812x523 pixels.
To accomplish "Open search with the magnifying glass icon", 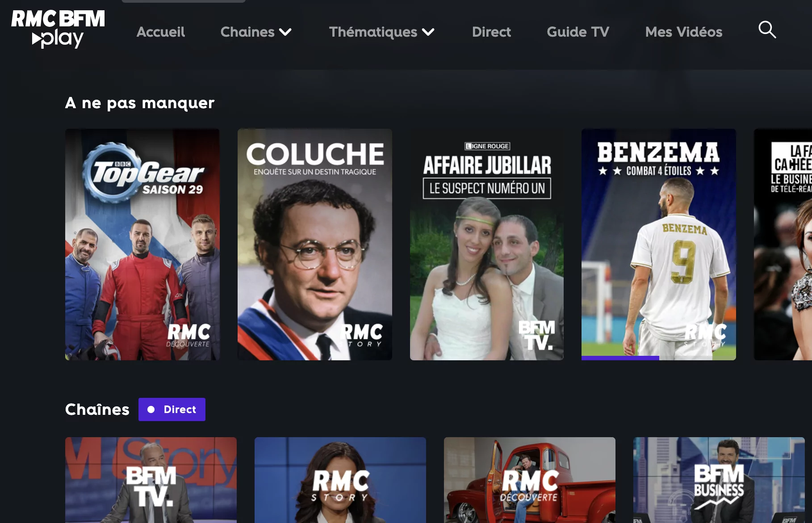I will (x=767, y=30).
